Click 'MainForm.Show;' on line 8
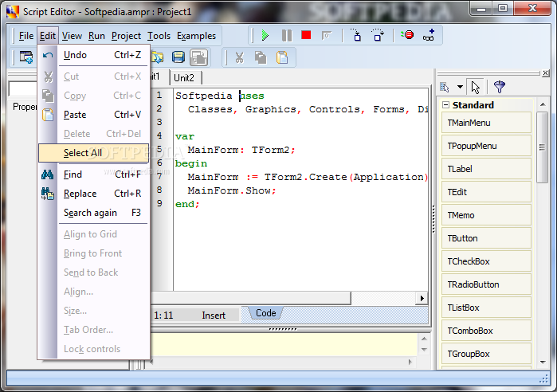The image size is (557, 392). [x=232, y=190]
